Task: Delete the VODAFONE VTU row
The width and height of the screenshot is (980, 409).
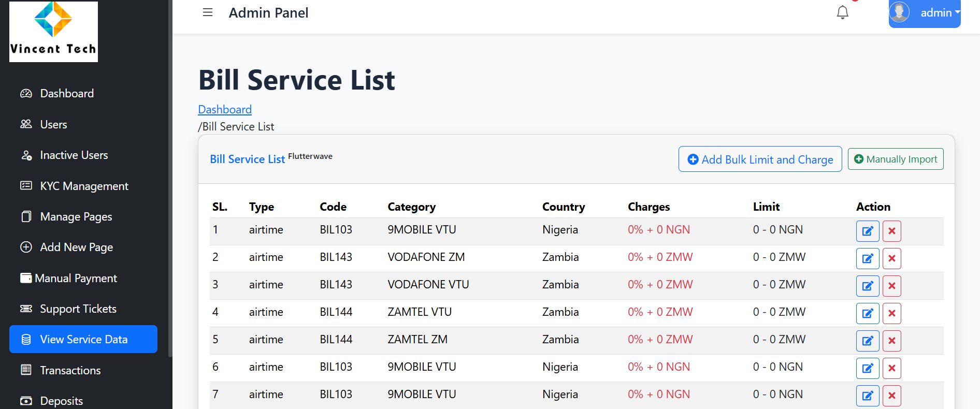Action: click(x=892, y=286)
